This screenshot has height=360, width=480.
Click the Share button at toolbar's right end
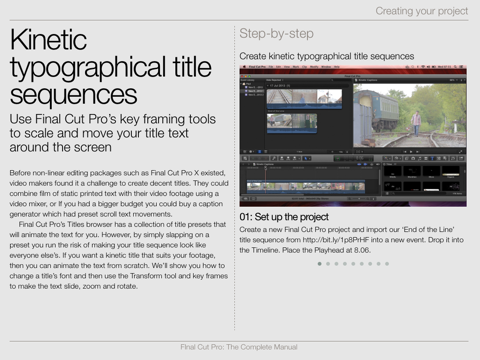(x=461, y=158)
